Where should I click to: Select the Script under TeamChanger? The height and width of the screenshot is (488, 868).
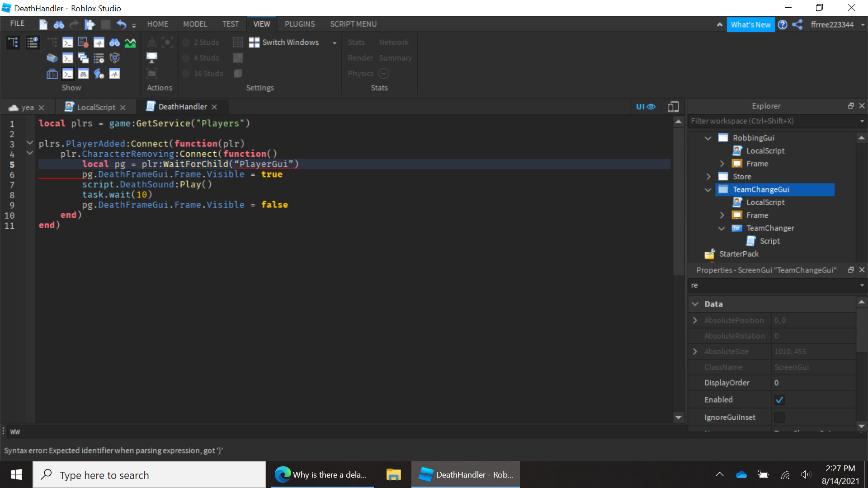click(x=769, y=241)
